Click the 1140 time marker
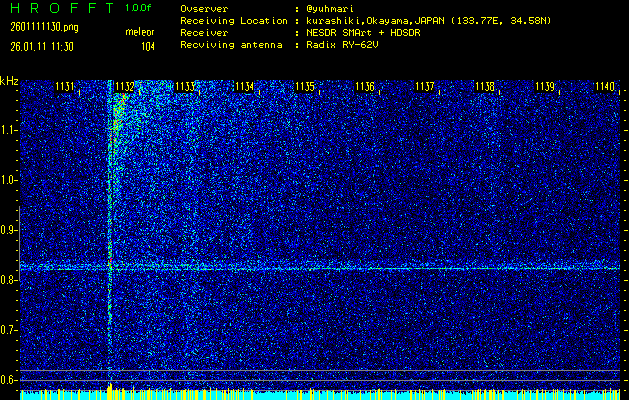 pos(604,87)
